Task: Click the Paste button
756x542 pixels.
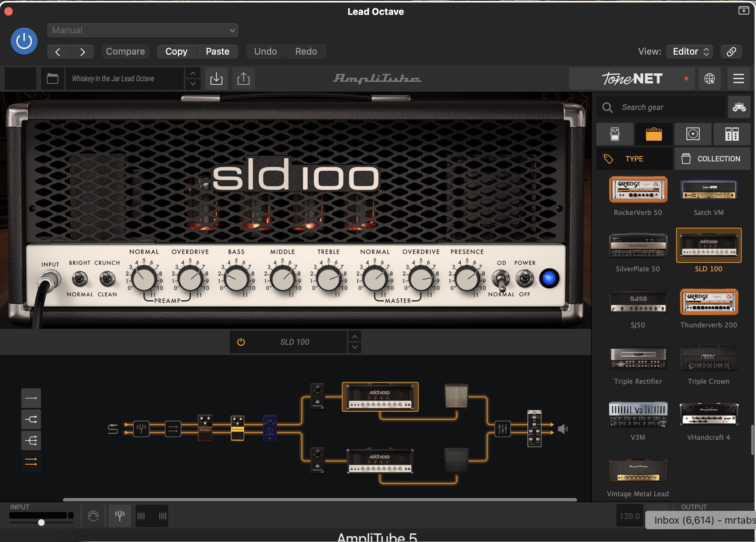Action: click(218, 51)
